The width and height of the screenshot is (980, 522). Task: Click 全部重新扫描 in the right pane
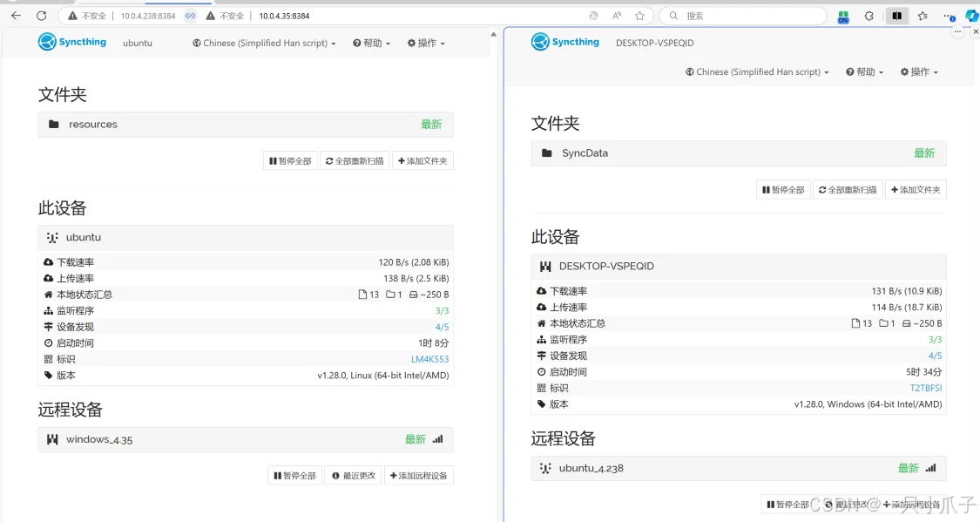click(x=848, y=189)
